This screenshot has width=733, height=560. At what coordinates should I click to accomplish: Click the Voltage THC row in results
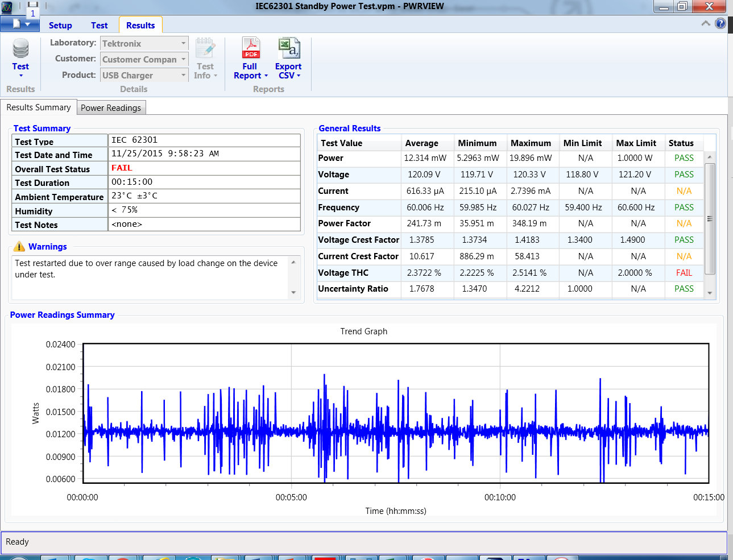[510, 273]
